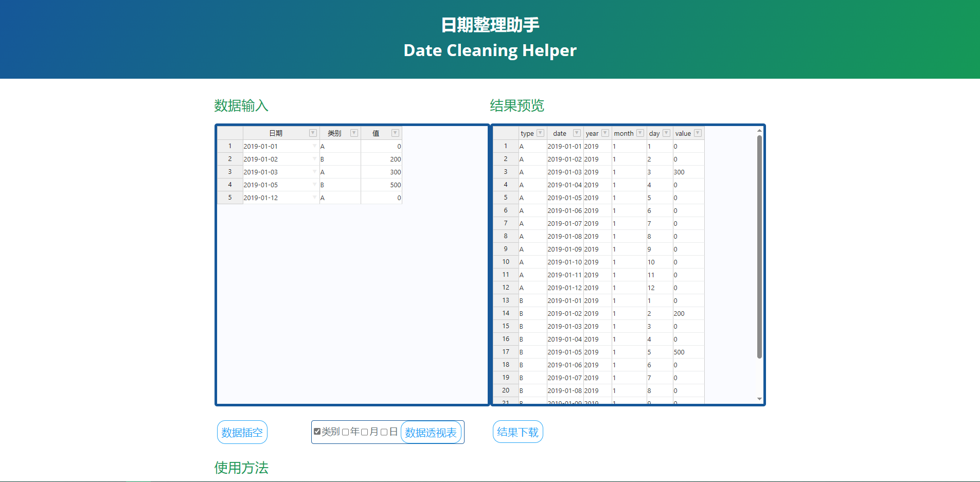Viewport: 980px width, 482px height.
Task: Click filter icon on month column header
Action: (640, 133)
